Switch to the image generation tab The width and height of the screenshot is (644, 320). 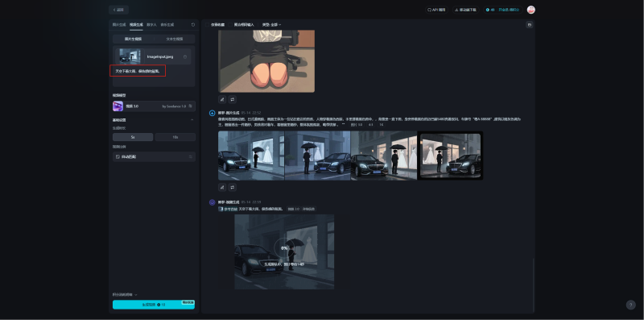(119, 25)
